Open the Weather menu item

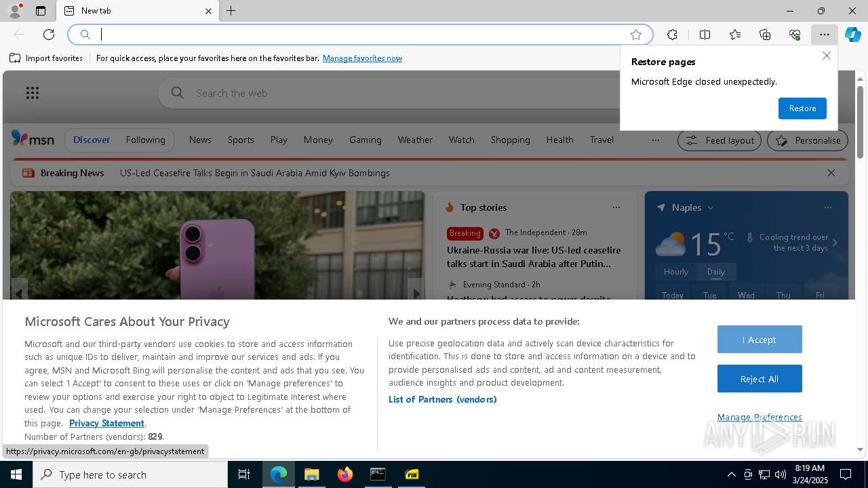pos(415,140)
